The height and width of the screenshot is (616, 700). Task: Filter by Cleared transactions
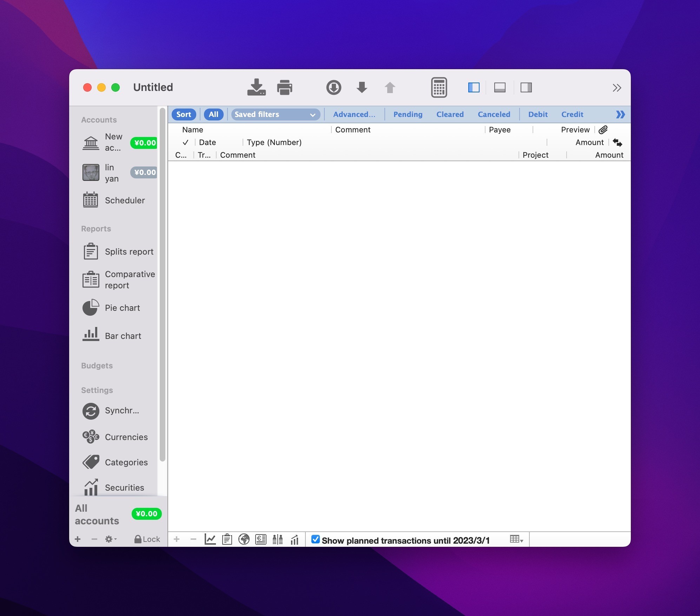450,114
